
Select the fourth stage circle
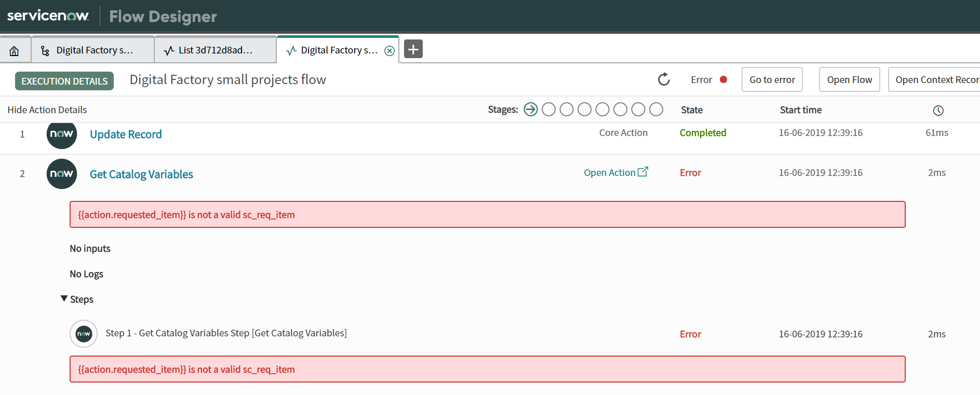pyautogui.click(x=584, y=110)
